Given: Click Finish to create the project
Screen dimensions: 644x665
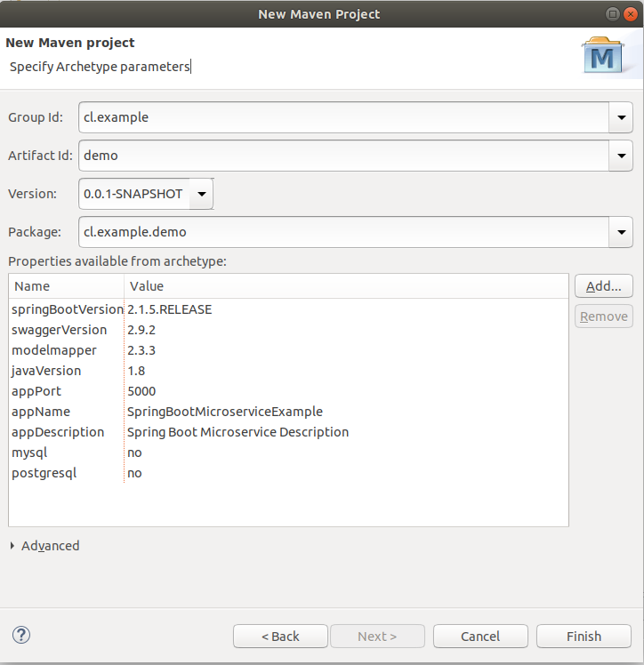Looking at the screenshot, I should 584,637.
